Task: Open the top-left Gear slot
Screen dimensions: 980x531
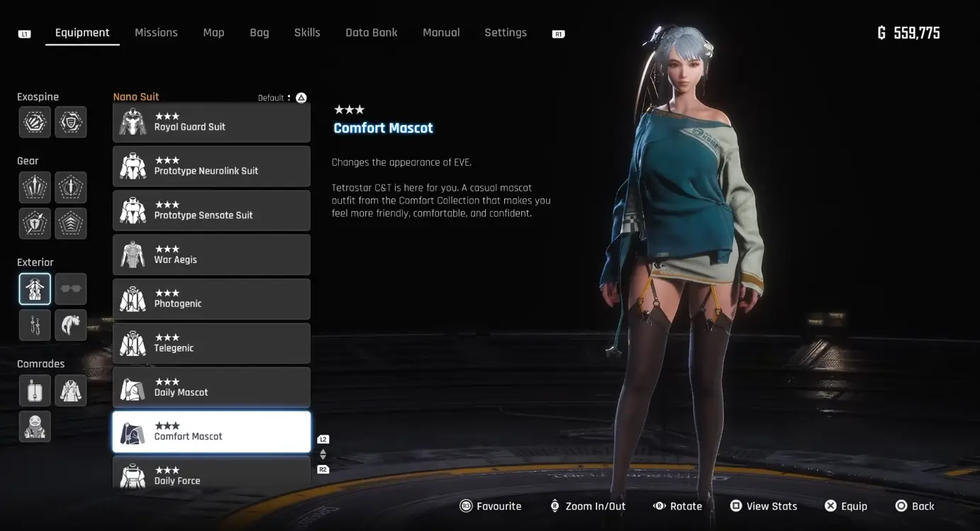Action: click(x=34, y=187)
